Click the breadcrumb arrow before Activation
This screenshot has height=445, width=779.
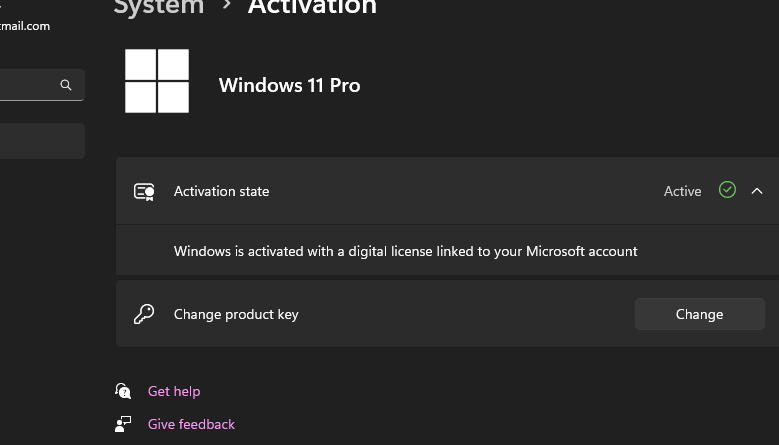click(x=226, y=7)
